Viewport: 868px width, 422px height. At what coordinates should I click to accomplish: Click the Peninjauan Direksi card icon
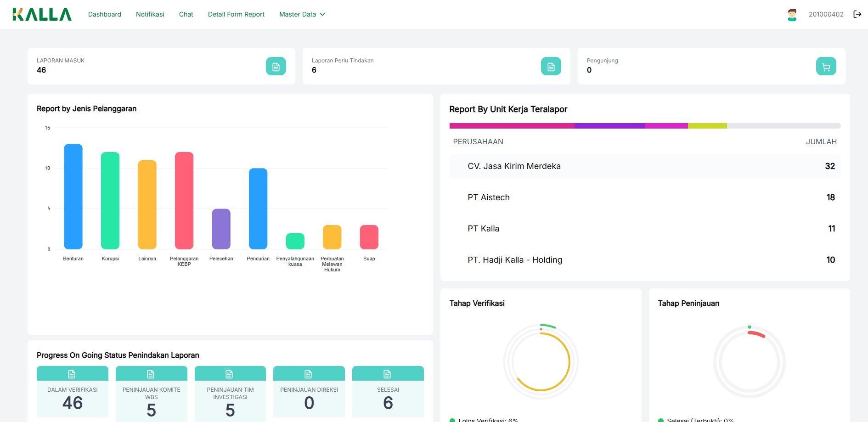pyautogui.click(x=309, y=374)
